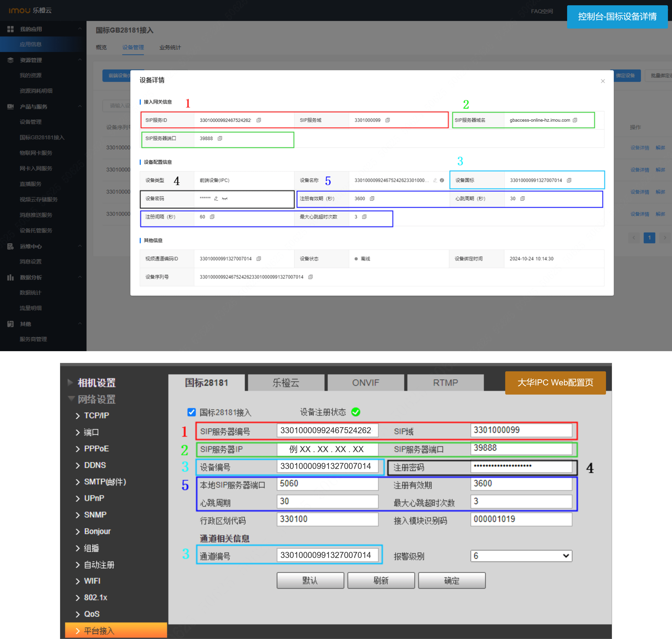Screen dimensions: 672x639
Task: Click the 行政区划代码 field showing 330100
Action: coord(328,519)
